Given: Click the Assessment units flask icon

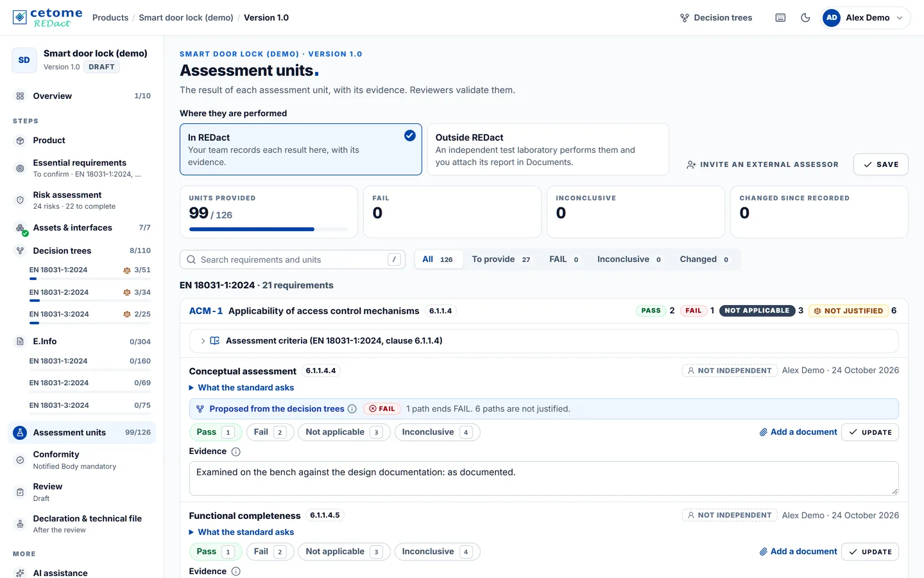Looking at the screenshot, I should point(20,433).
